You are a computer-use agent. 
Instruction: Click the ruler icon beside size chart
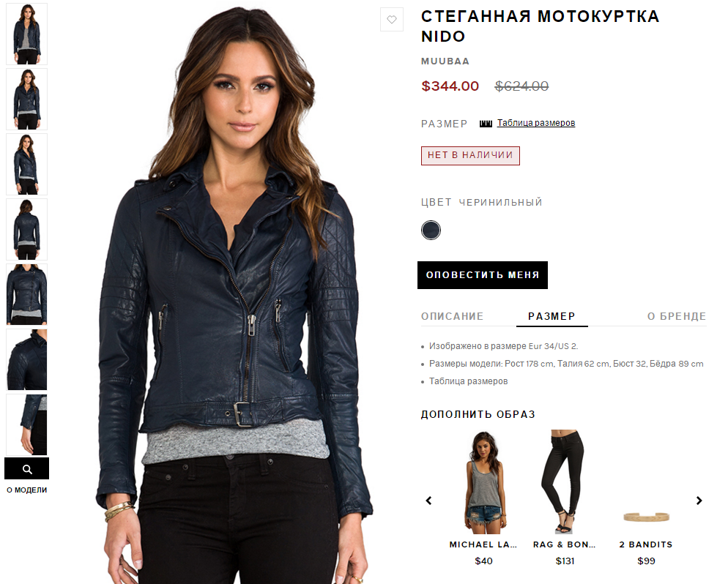[486, 123]
